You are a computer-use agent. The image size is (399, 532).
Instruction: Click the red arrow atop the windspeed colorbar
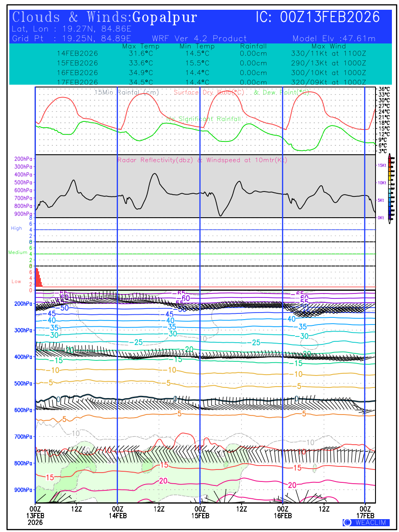coord(390,156)
